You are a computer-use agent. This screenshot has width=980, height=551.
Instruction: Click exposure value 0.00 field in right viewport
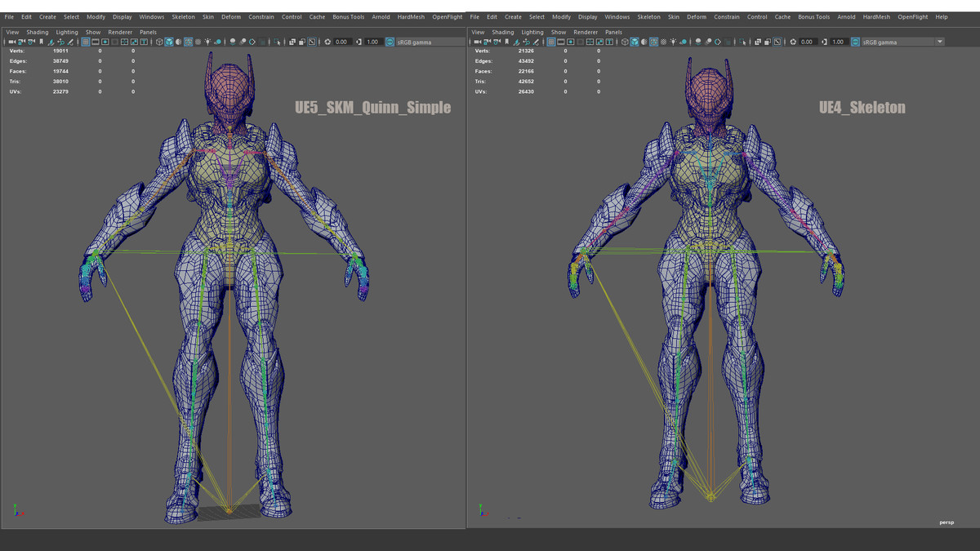[x=808, y=42]
